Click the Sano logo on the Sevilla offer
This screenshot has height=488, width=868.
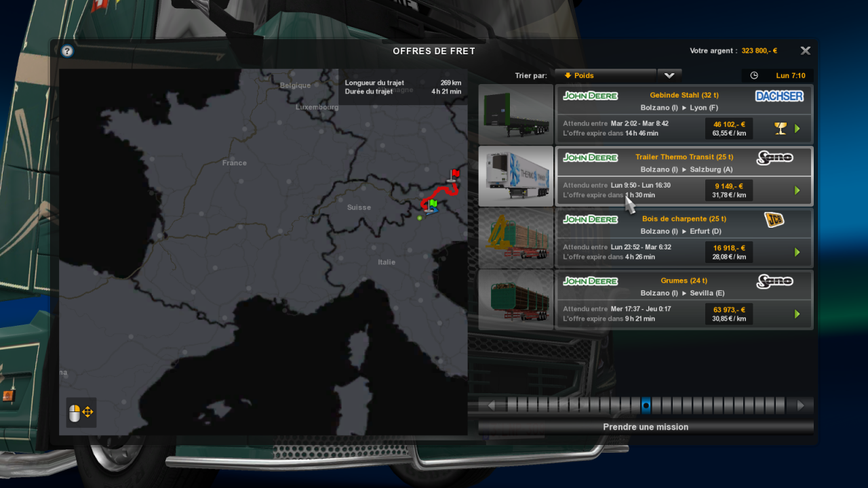(x=774, y=281)
